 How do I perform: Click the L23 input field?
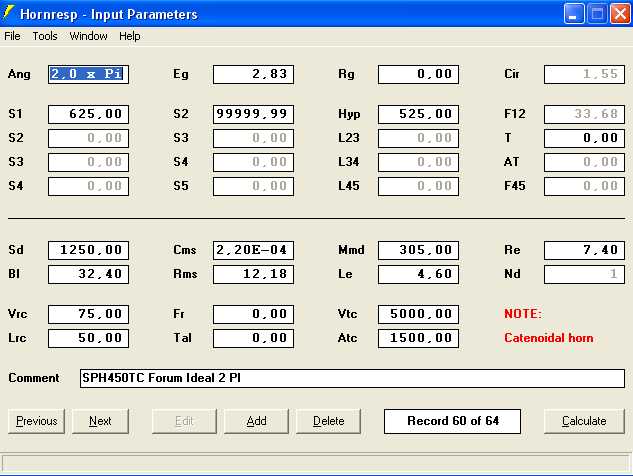418,138
